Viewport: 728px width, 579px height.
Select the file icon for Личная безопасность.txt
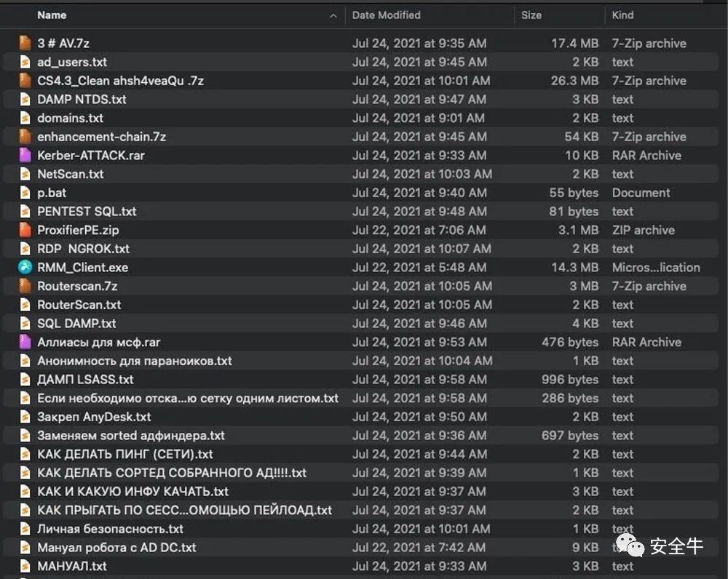click(25, 529)
